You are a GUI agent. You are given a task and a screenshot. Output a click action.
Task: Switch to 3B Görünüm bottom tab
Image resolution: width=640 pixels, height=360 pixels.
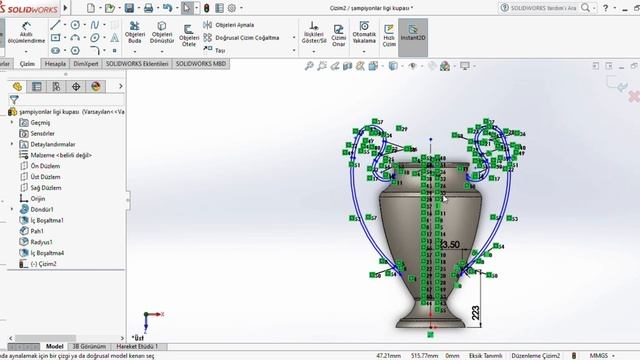[89, 346]
